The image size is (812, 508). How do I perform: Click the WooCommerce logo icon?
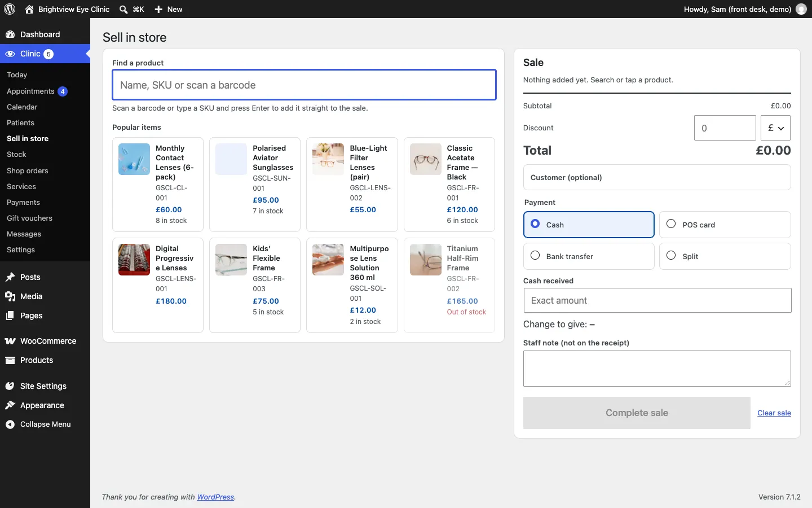(x=10, y=341)
